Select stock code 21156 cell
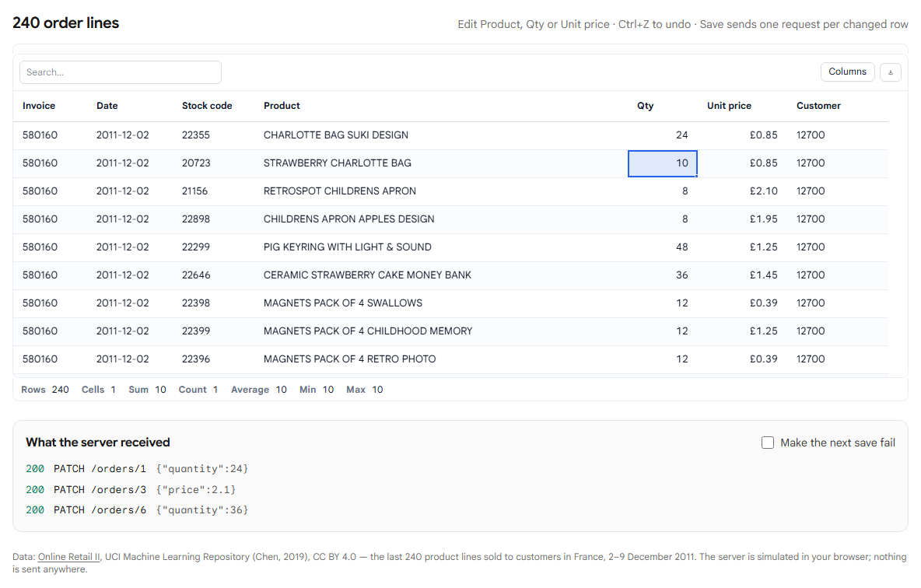The width and height of the screenshot is (921, 588). pos(213,191)
